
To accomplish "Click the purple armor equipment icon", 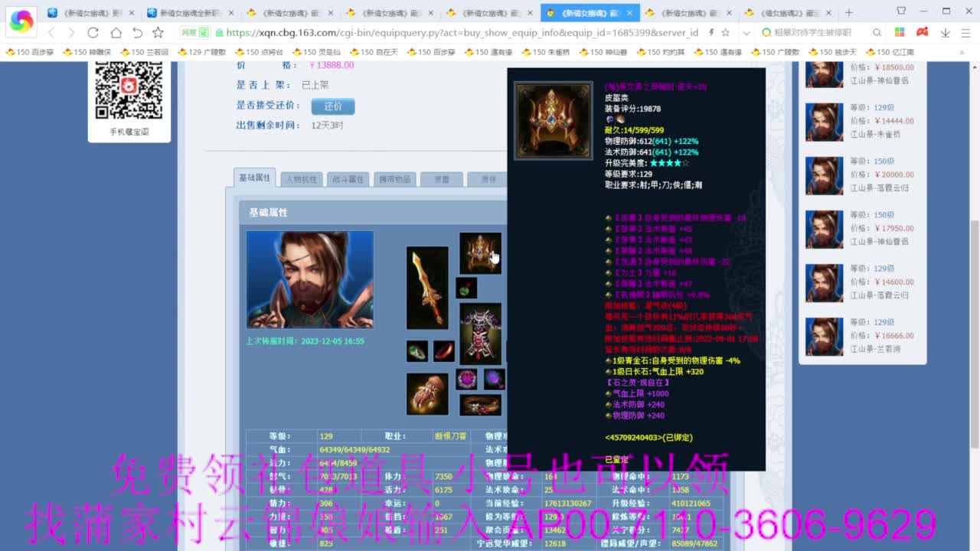I will [x=480, y=334].
